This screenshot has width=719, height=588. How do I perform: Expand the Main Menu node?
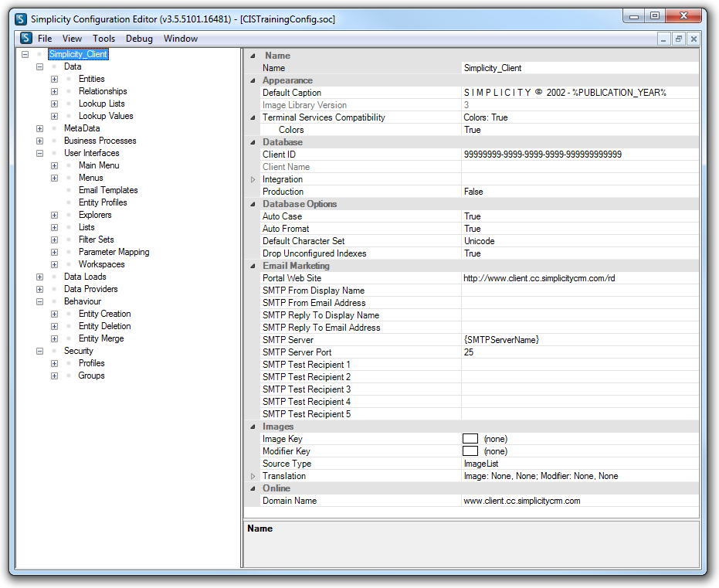55,165
